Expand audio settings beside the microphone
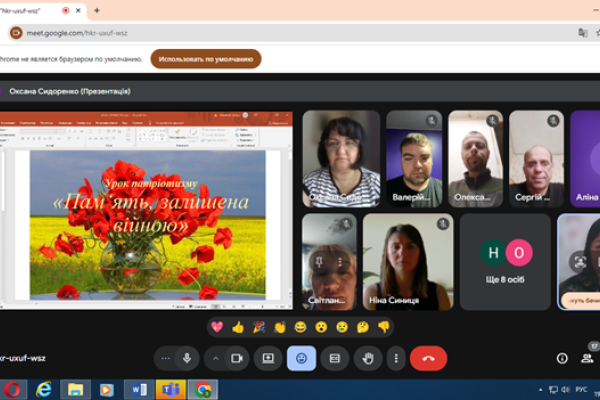The width and height of the screenshot is (600, 400). tap(165, 358)
